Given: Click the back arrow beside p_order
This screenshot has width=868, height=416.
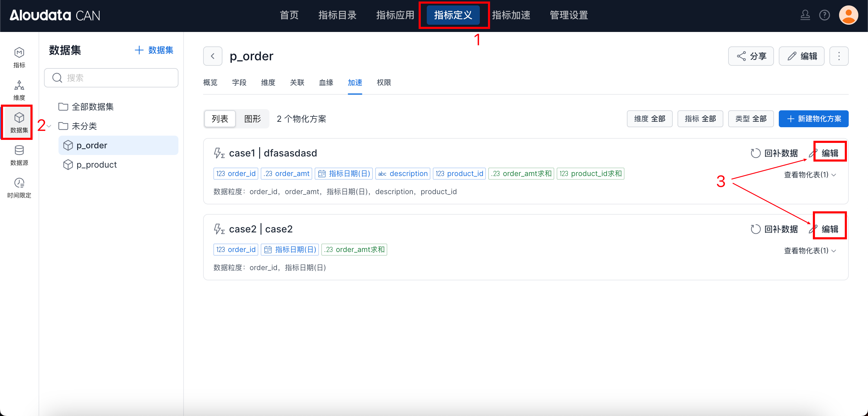Looking at the screenshot, I should point(212,56).
